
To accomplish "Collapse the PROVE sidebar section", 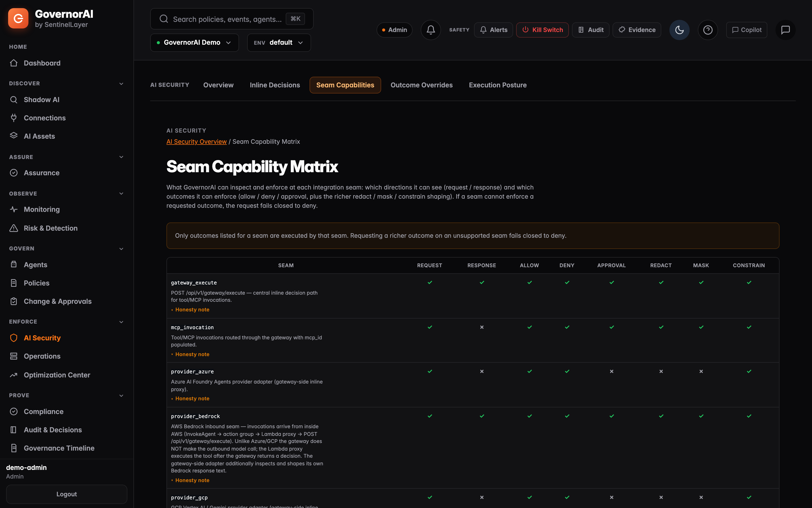I will pyautogui.click(x=121, y=395).
